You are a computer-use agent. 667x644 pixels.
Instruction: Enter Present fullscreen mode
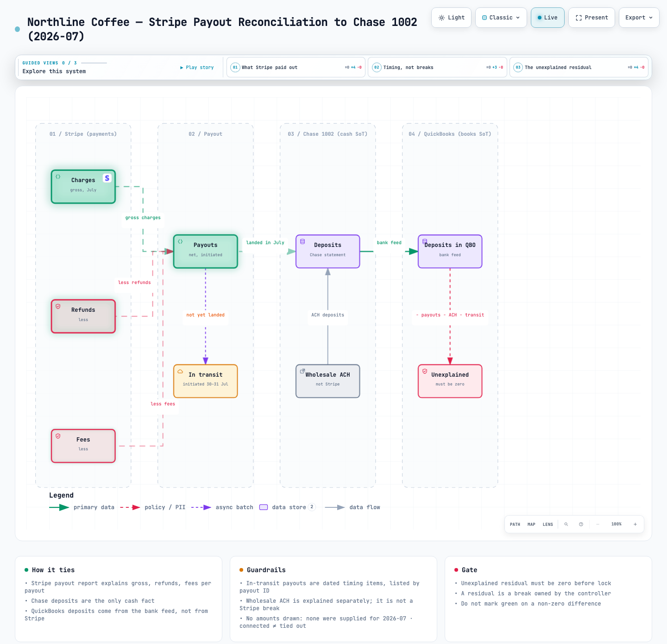click(x=592, y=18)
